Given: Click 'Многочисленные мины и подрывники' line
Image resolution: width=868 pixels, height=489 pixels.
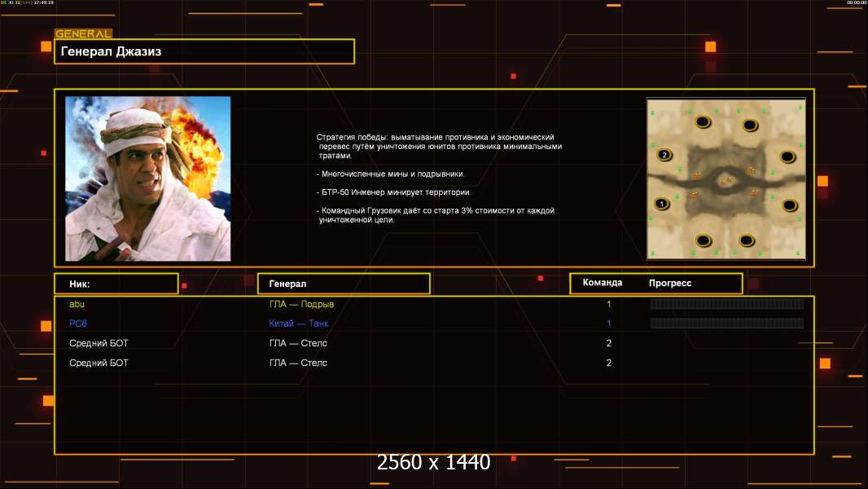Looking at the screenshot, I should click(x=391, y=174).
